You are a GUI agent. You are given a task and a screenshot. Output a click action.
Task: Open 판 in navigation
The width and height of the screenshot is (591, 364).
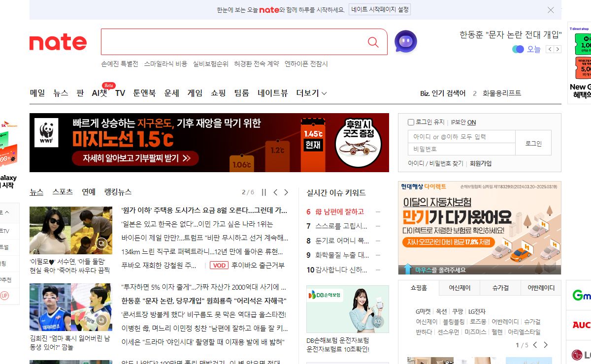[x=80, y=93]
